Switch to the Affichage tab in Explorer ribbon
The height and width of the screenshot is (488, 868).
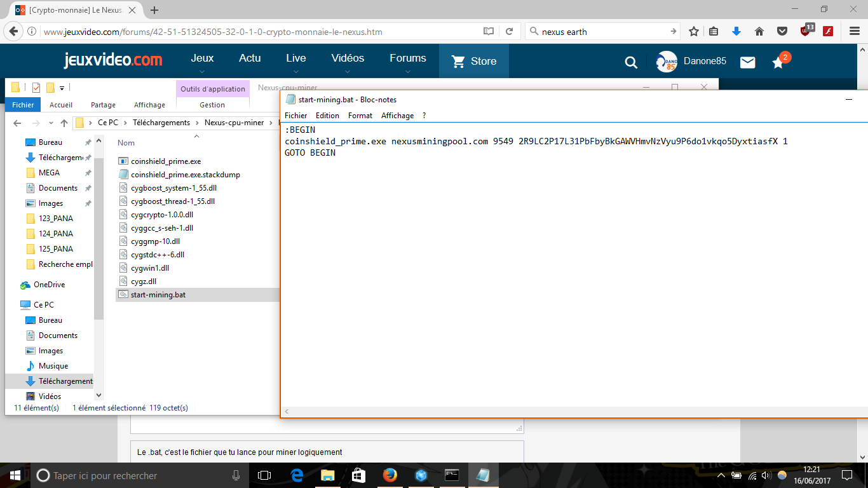tap(149, 105)
